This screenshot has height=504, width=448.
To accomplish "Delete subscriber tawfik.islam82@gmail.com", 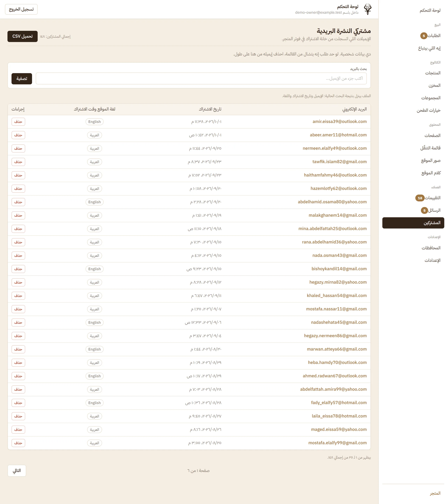I will [x=18, y=162].
